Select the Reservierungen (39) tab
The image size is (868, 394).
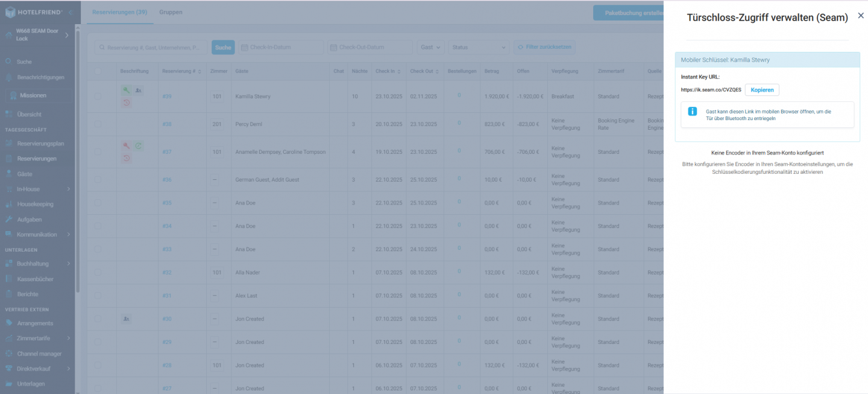(x=119, y=12)
